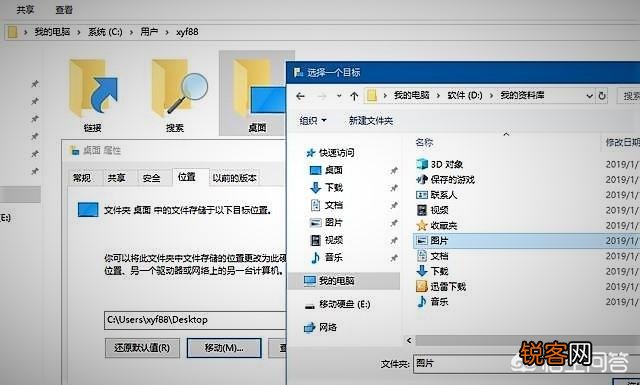Click the 保存的游戏 folder icon
Image resolution: width=640 pixels, height=385 pixels.
tap(422, 179)
